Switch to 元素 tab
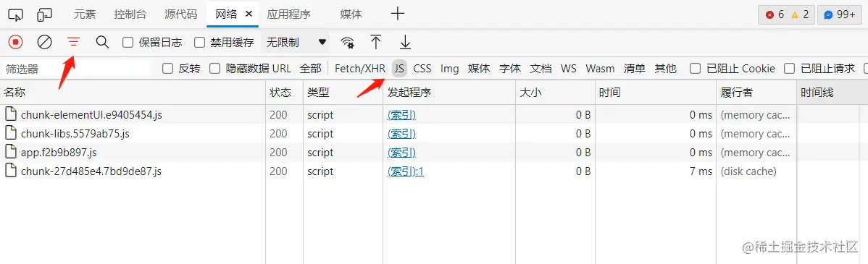 tap(85, 14)
